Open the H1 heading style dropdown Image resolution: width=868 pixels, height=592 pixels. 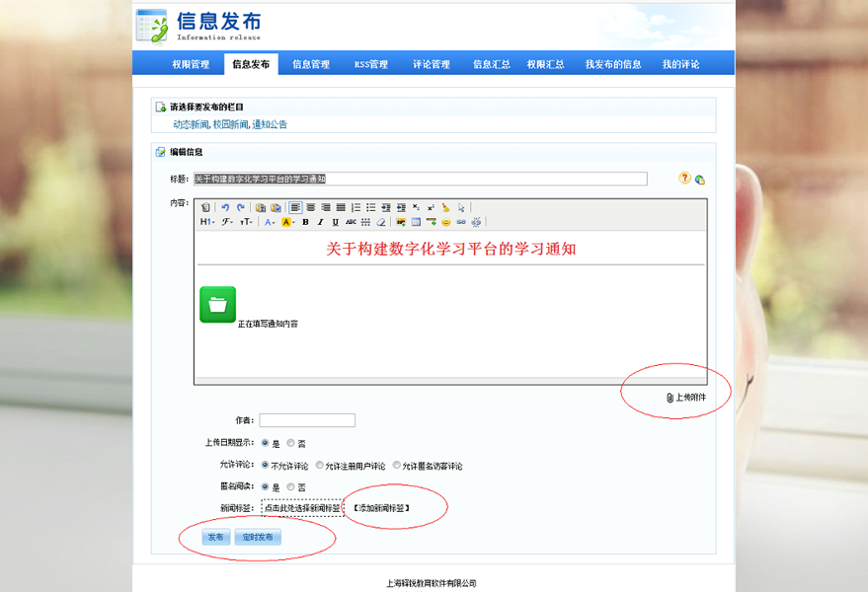coord(207,223)
